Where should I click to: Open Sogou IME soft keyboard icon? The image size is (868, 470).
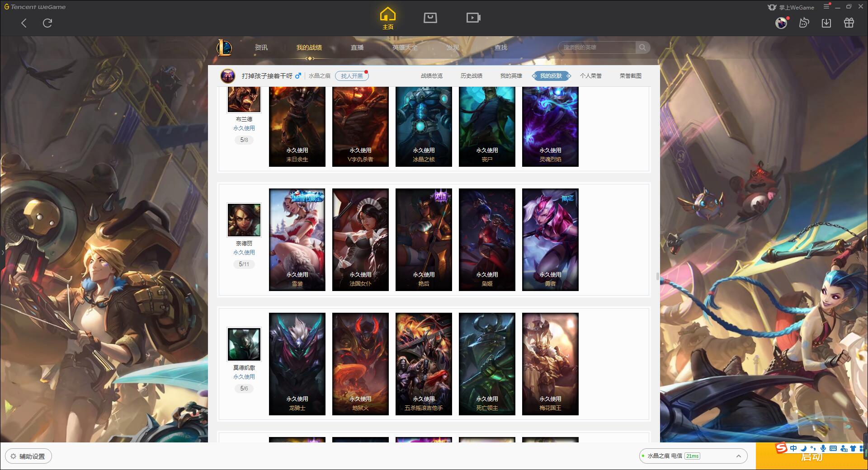(x=833, y=448)
